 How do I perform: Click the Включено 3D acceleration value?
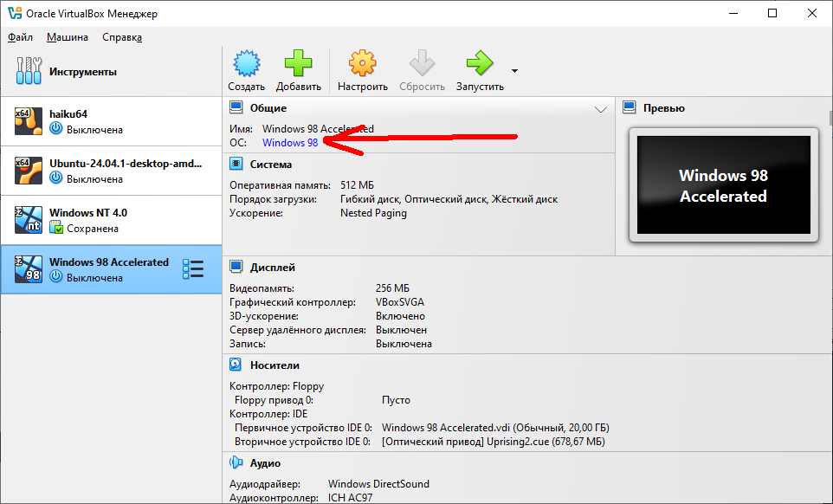tap(401, 316)
